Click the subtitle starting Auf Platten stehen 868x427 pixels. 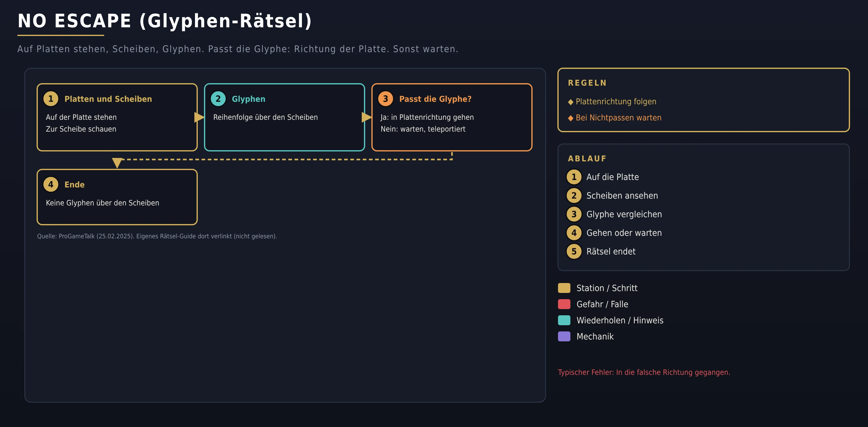(x=238, y=49)
